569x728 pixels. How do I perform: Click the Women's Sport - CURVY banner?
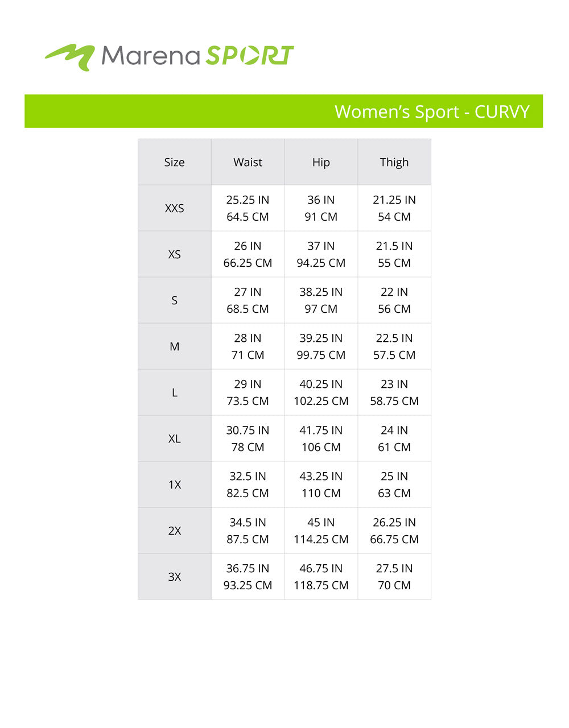pyautogui.click(x=283, y=111)
